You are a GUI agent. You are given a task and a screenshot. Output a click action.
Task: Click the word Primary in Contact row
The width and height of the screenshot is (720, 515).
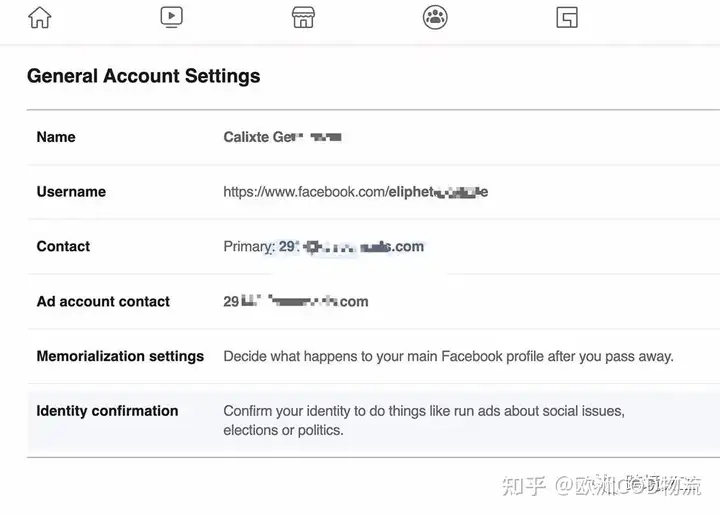click(249, 247)
